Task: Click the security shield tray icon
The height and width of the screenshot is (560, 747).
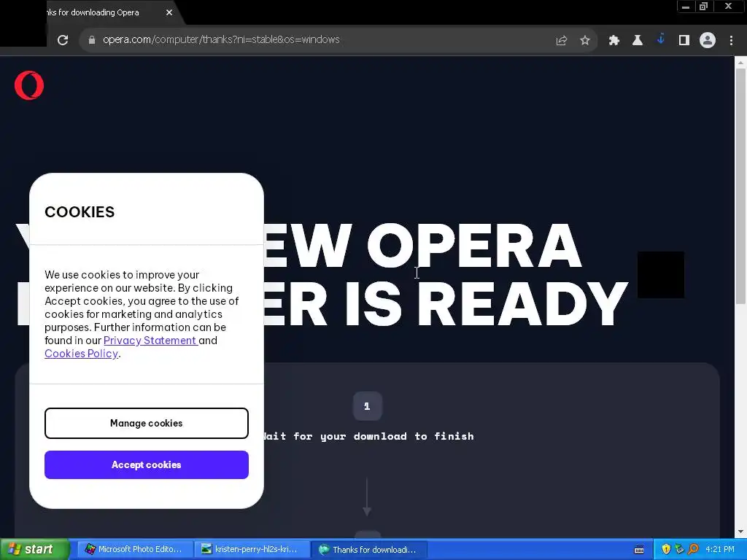Action: pos(666,550)
